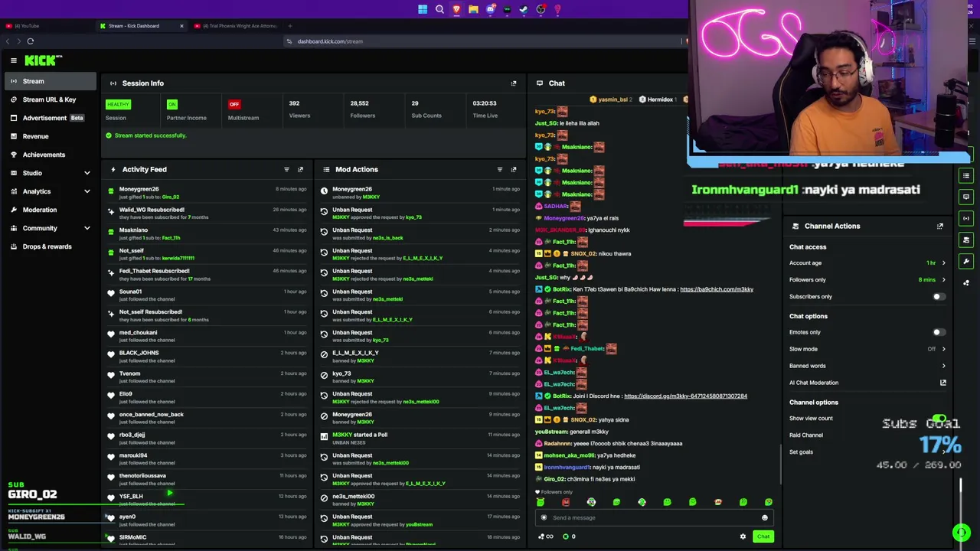The height and width of the screenshot is (551, 980).
Task: Open OBS Studio from the taskbar
Action: [x=541, y=9]
